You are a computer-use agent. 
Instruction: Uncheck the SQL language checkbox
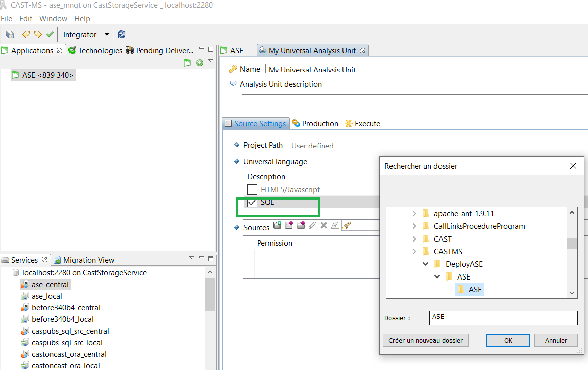point(252,203)
